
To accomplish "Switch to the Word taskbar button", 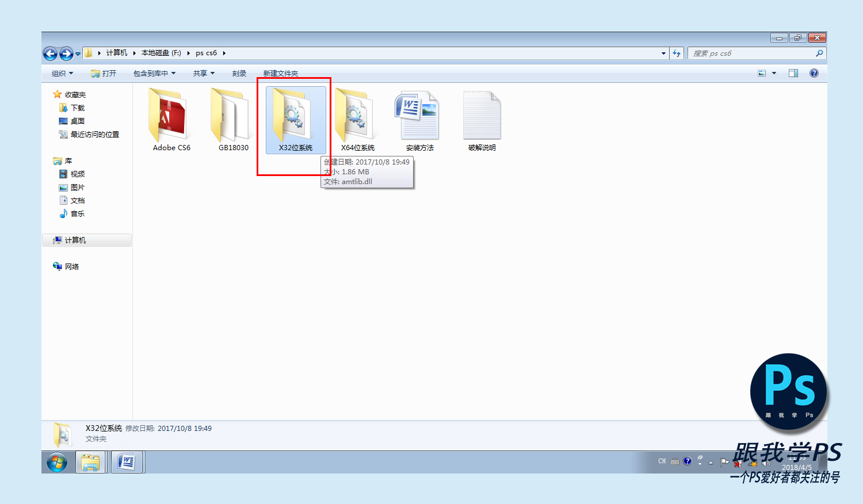I will coord(127,462).
